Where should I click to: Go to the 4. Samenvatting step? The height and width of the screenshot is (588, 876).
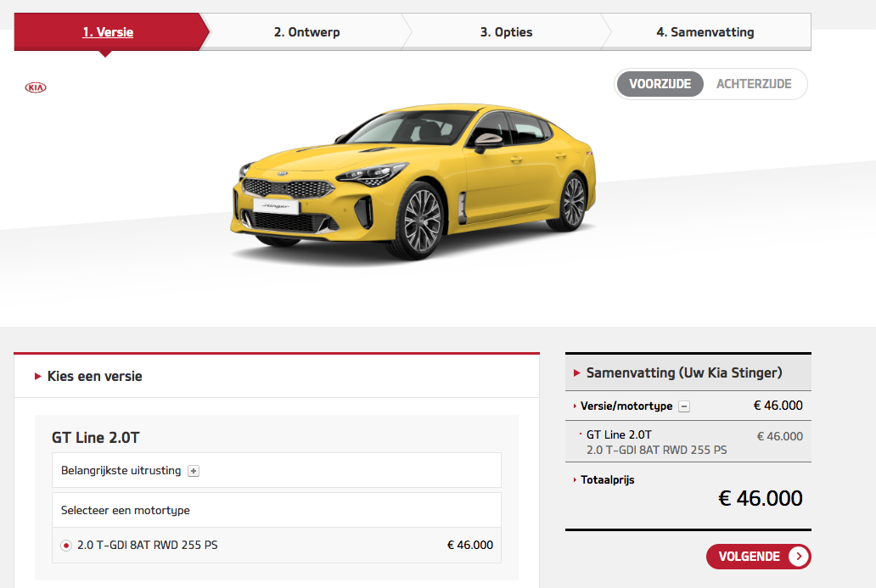[x=705, y=32]
